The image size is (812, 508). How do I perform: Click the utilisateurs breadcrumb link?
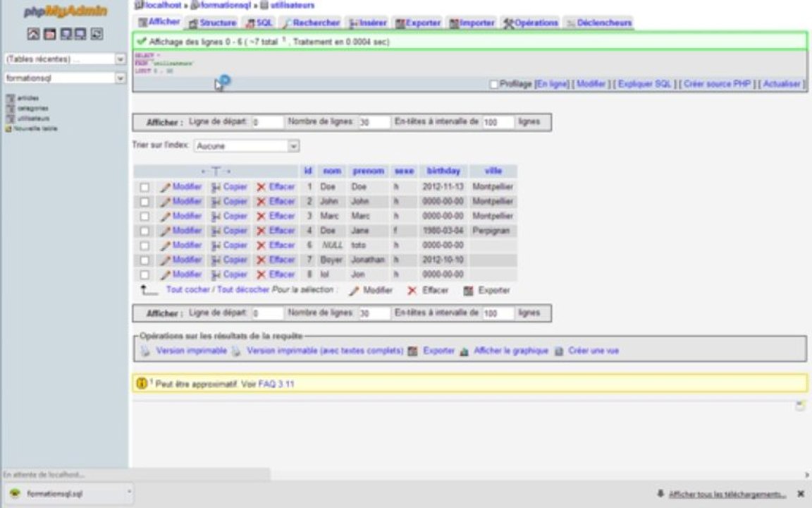point(292,5)
